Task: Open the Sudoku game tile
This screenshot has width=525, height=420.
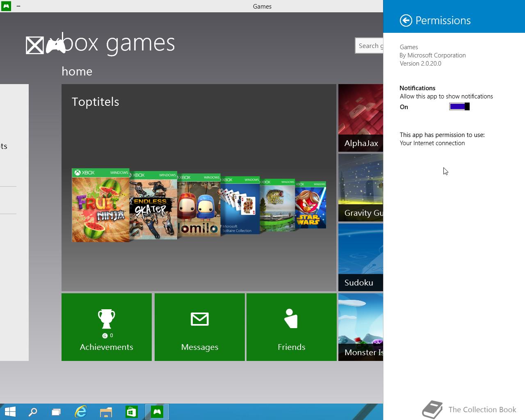Action: [361, 258]
